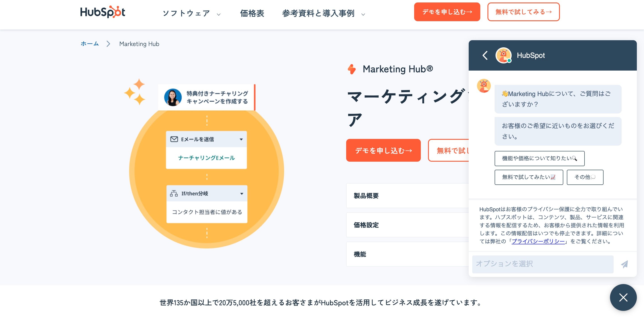Click the オプションを選択 chat input field
This screenshot has width=644, height=318.
coord(542,264)
